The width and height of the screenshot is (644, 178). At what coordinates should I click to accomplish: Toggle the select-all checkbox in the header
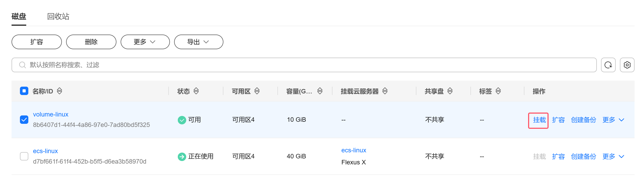click(x=24, y=91)
